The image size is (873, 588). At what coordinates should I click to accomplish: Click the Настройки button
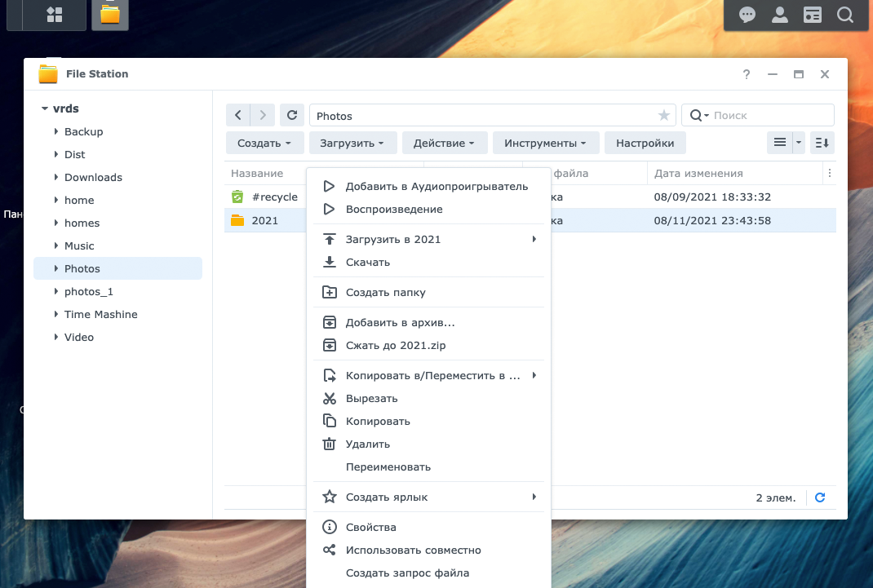click(x=645, y=143)
